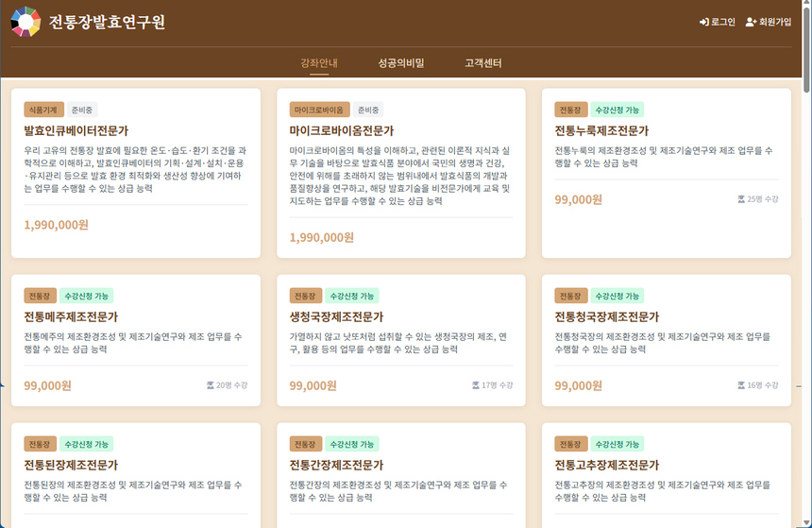Open the 성공의비밀 tab
This screenshot has width=812, height=528.
401,63
